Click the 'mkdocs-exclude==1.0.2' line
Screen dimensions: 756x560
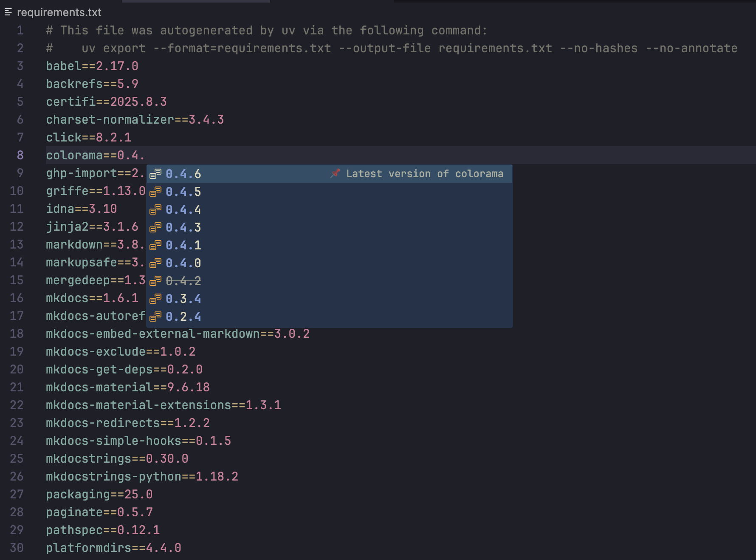point(121,351)
